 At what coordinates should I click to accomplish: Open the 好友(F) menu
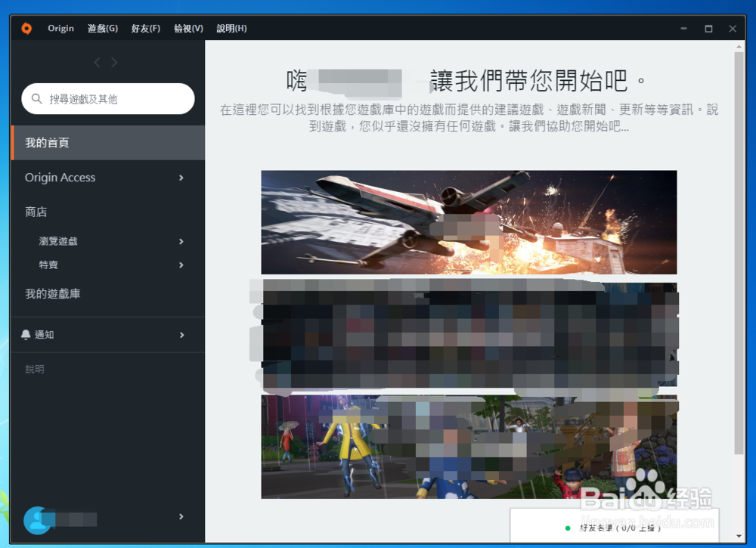pyautogui.click(x=144, y=28)
